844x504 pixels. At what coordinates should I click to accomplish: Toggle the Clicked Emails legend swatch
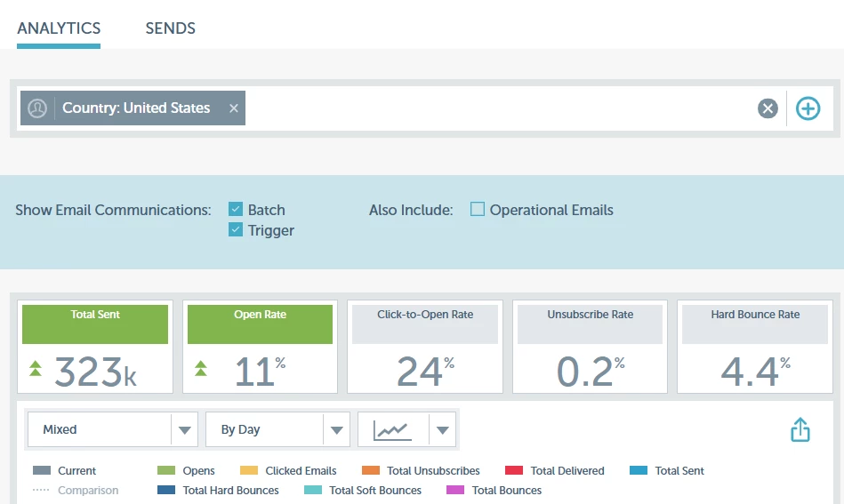249,470
